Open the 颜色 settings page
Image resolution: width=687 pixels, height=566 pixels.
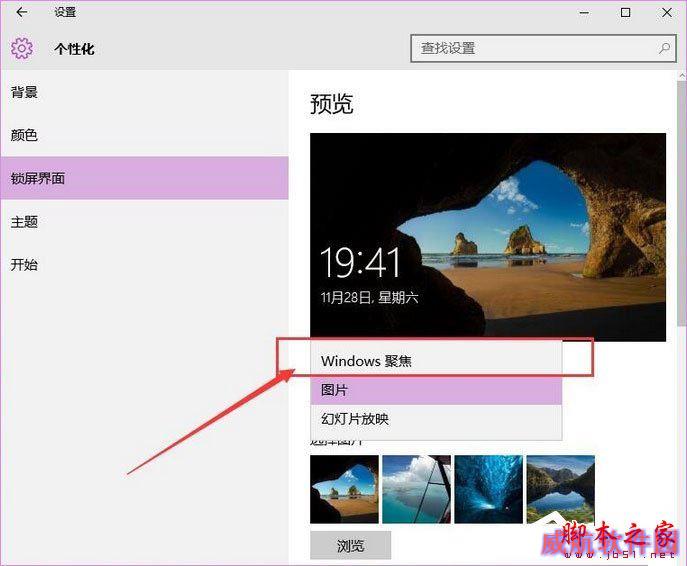click(145, 135)
